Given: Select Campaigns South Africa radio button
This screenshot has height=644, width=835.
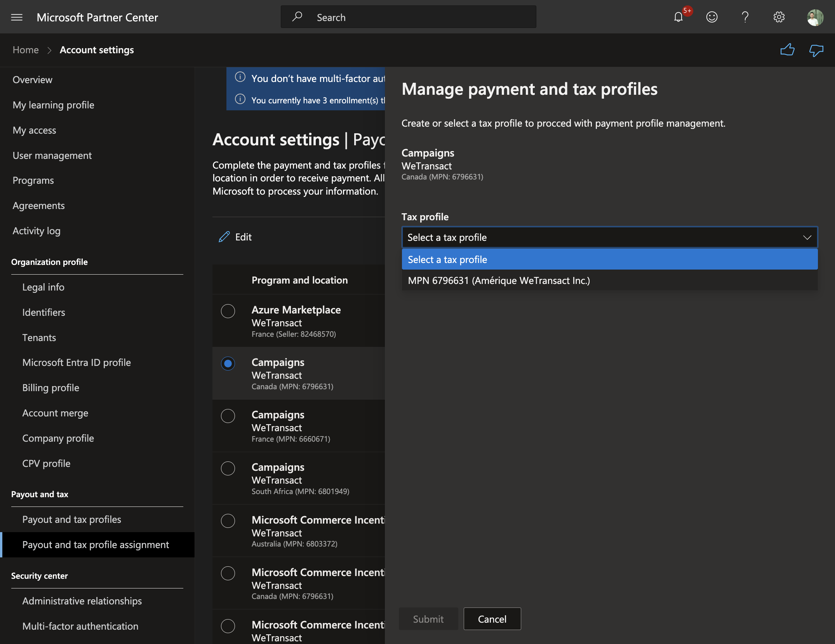Looking at the screenshot, I should point(228,468).
